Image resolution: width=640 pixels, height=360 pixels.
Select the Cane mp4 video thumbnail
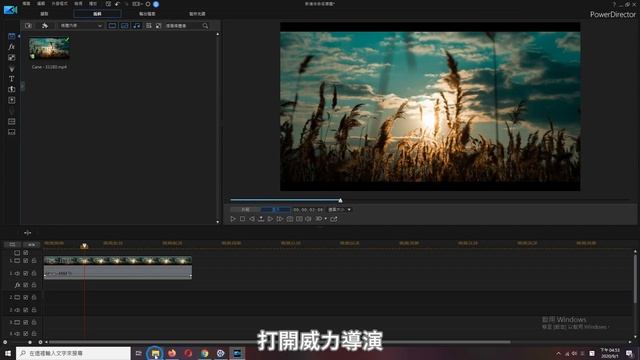pos(49,48)
